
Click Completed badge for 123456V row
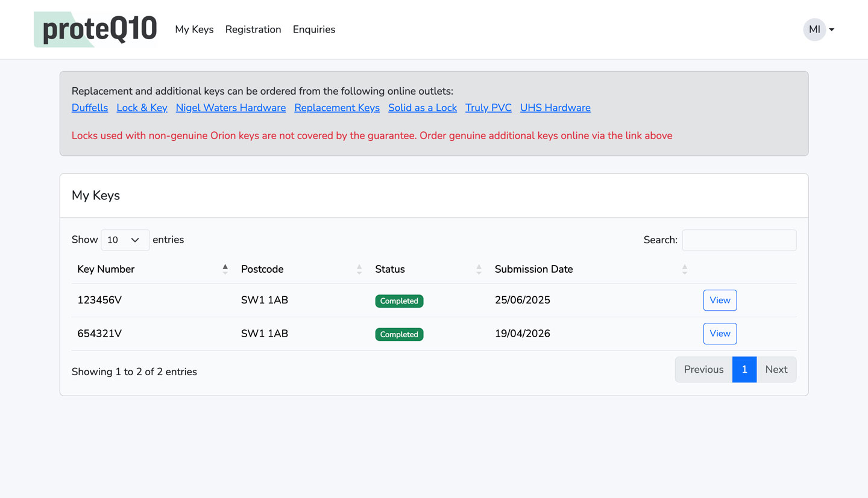tap(399, 301)
